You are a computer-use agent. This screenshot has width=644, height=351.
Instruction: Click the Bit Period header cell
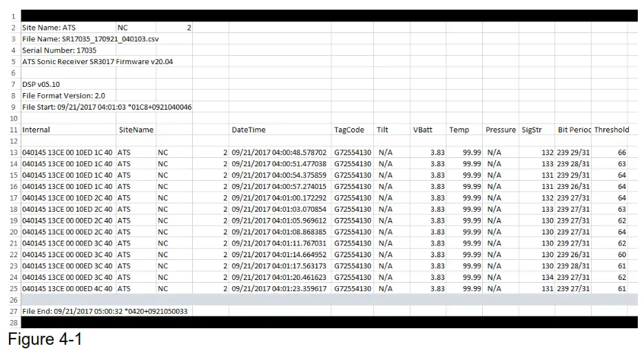(x=573, y=130)
